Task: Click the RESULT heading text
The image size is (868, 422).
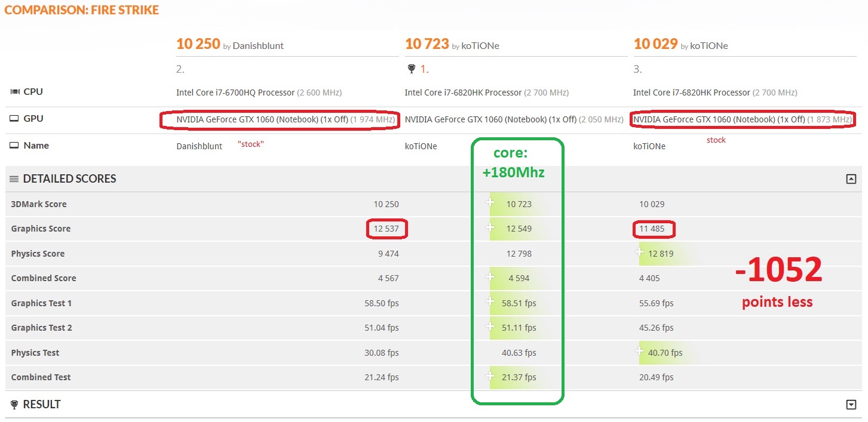Action: [42, 405]
